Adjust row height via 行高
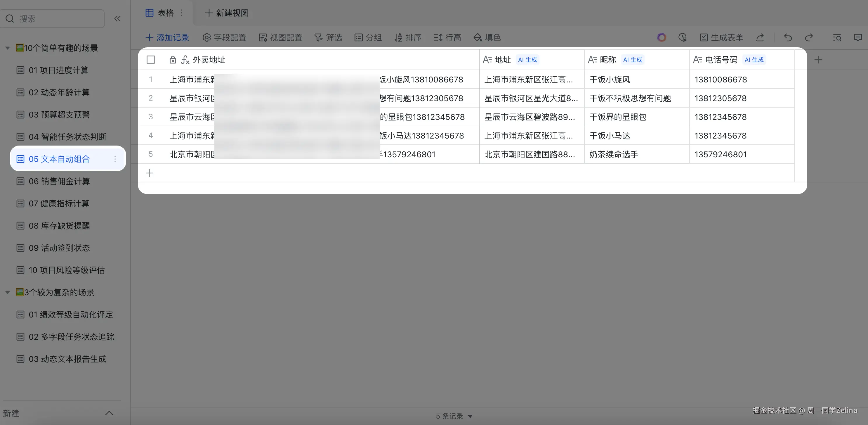Image resolution: width=868 pixels, height=425 pixels. [447, 37]
